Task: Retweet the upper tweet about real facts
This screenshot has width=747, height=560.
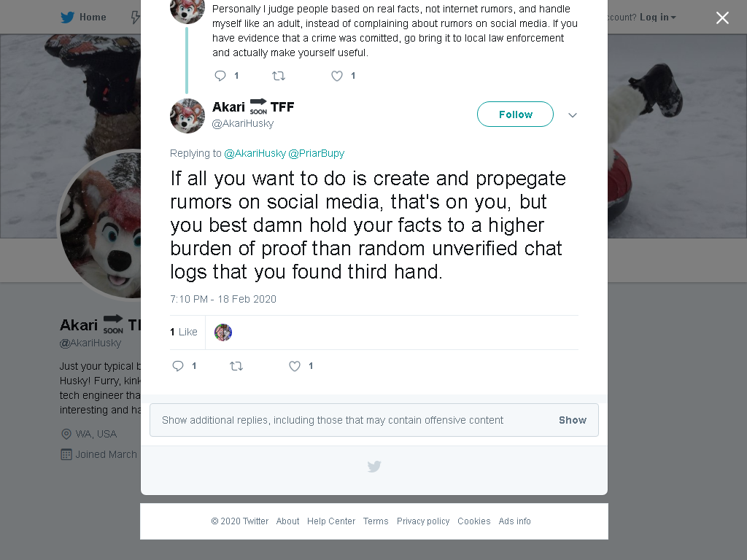Action: [x=279, y=76]
